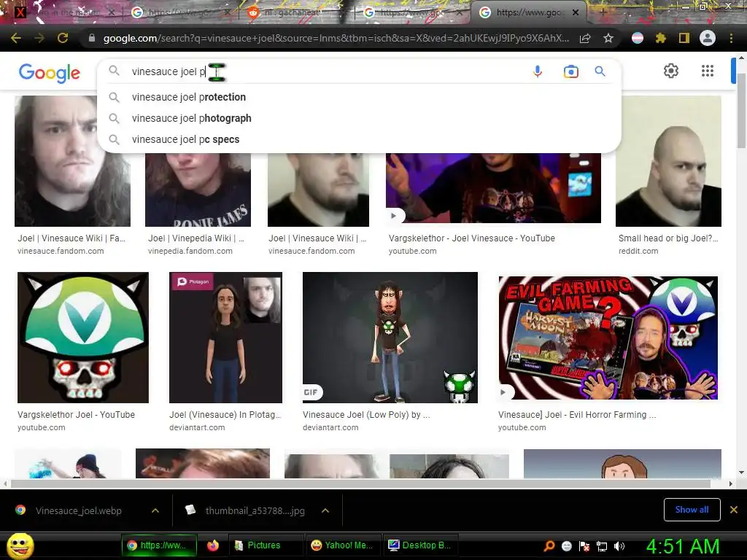Open 'Small head or big Joel?' reddit image
The height and width of the screenshot is (560, 747).
click(668, 161)
